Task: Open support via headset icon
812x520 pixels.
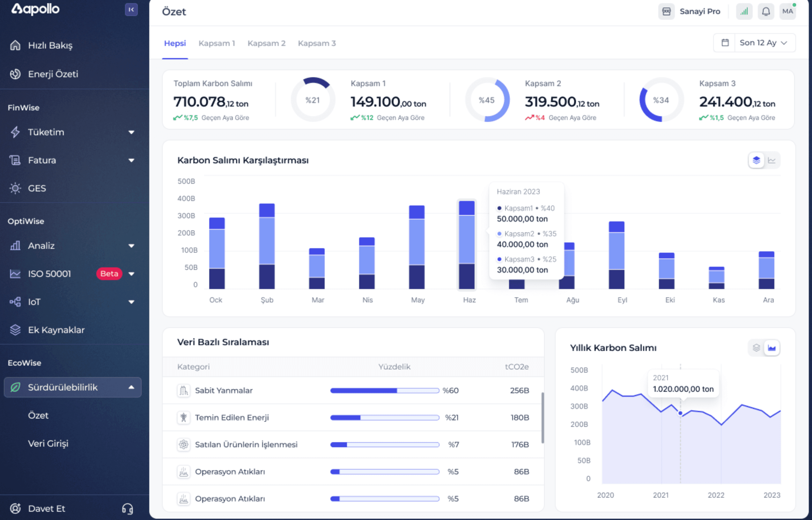Action: 127,509
